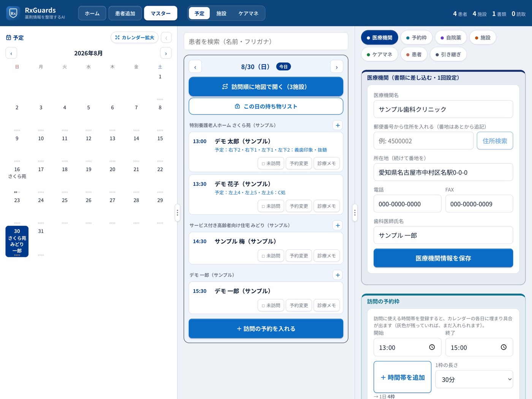Click the left panel resize handle
Screen dimensions: 532x399
177,213
